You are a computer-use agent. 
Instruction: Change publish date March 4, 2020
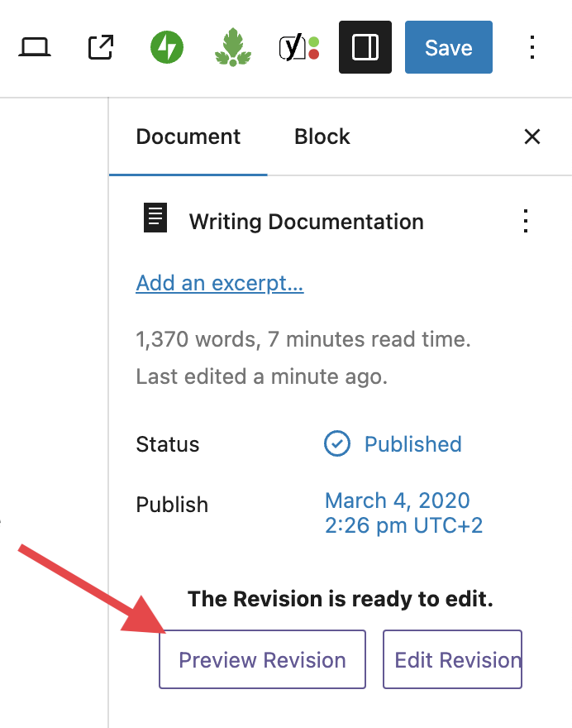(x=403, y=513)
